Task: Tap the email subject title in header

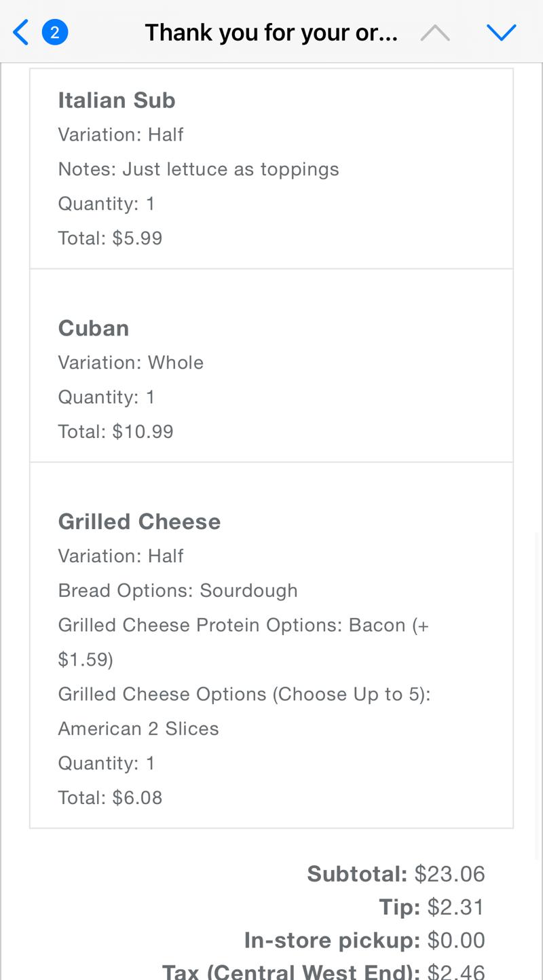Action: click(x=271, y=32)
